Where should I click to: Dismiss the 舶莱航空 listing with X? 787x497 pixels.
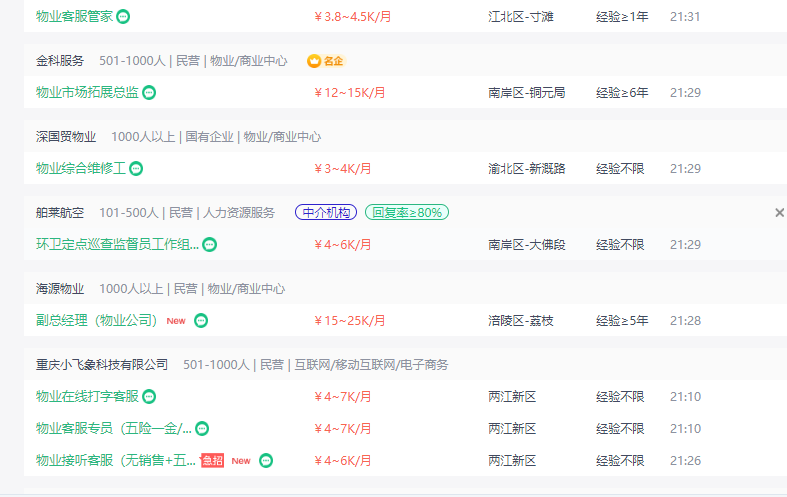[779, 213]
